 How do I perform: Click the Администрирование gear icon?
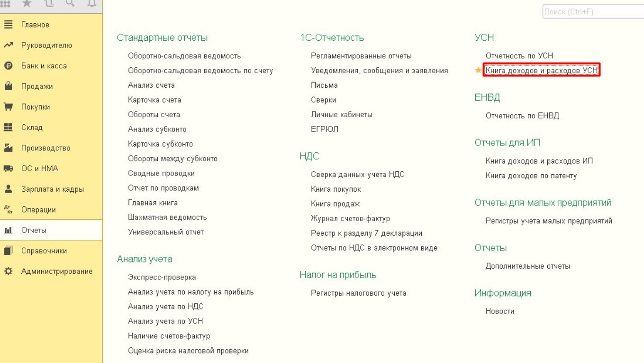tap(8, 271)
